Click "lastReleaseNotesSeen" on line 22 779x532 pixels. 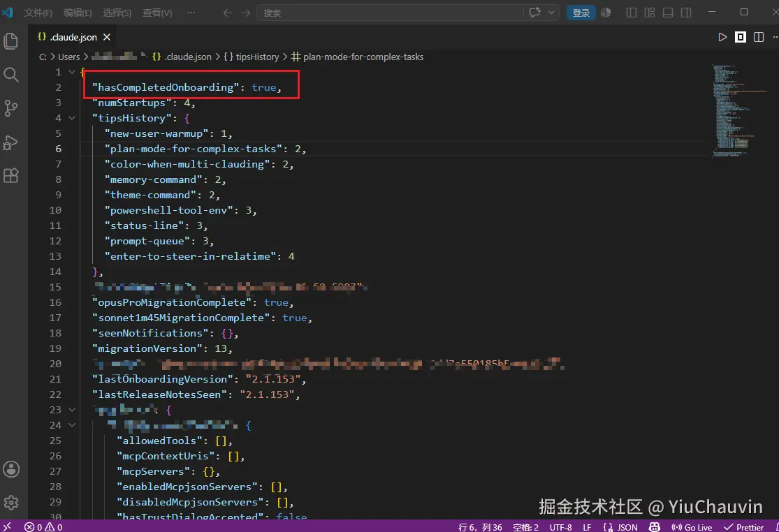(x=159, y=394)
